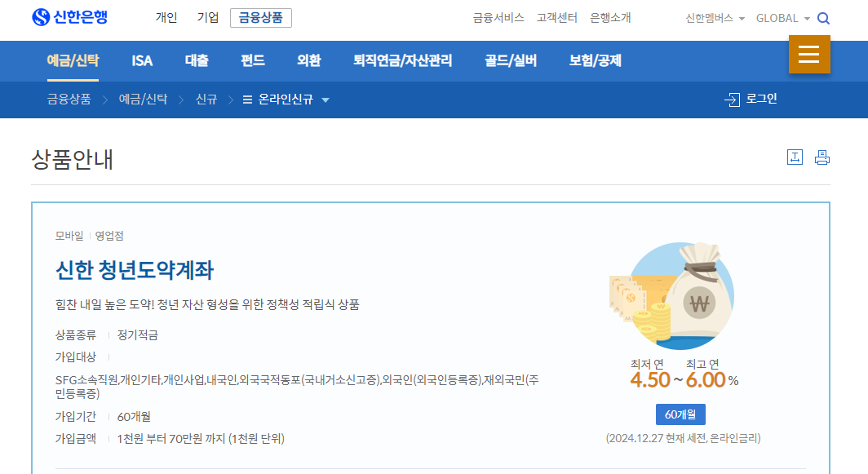Screen dimensions: 868x474
Task: Open the 보험/공제 tab
Action: point(595,60)
